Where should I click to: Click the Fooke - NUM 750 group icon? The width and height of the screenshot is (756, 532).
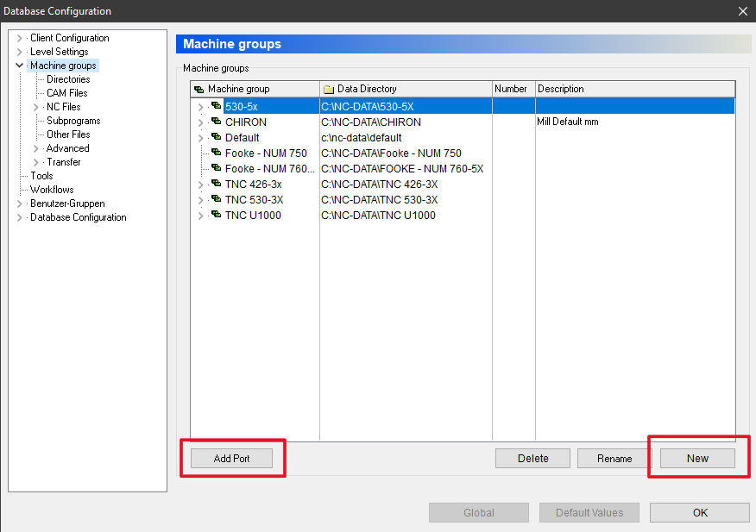(x=217, y=152)
